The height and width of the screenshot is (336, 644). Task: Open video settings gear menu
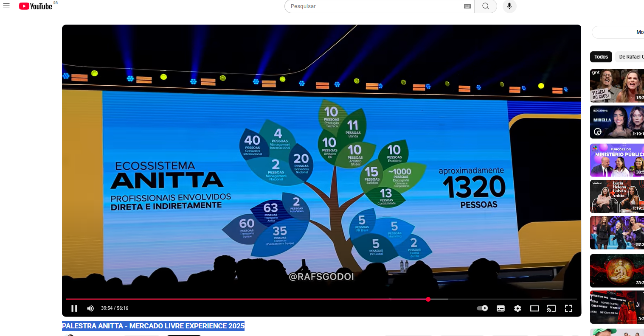(x=517, y=308)
